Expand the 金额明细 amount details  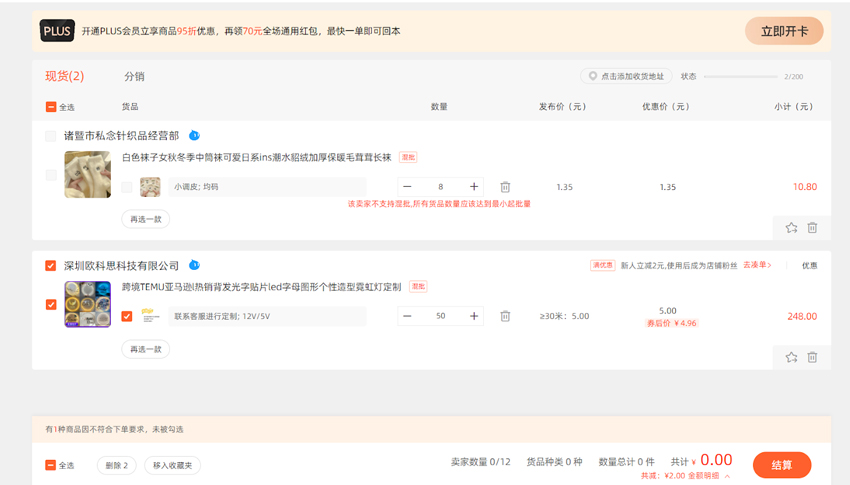pyautogui.click(x=708, y=476)
